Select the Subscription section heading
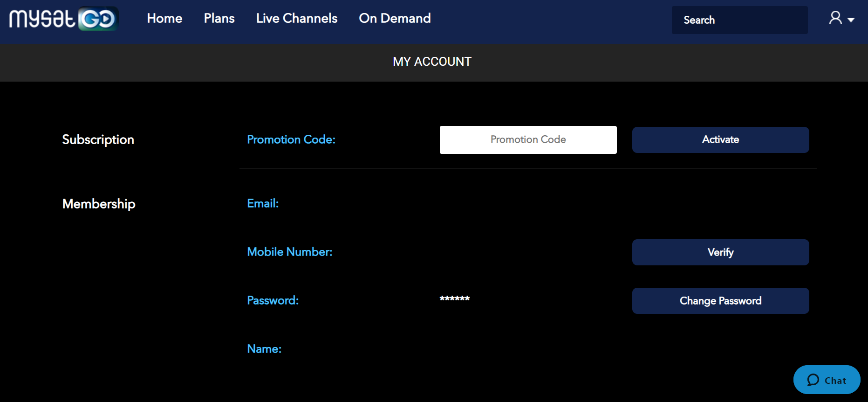868x402 pixels. click(x=98, y=139)
